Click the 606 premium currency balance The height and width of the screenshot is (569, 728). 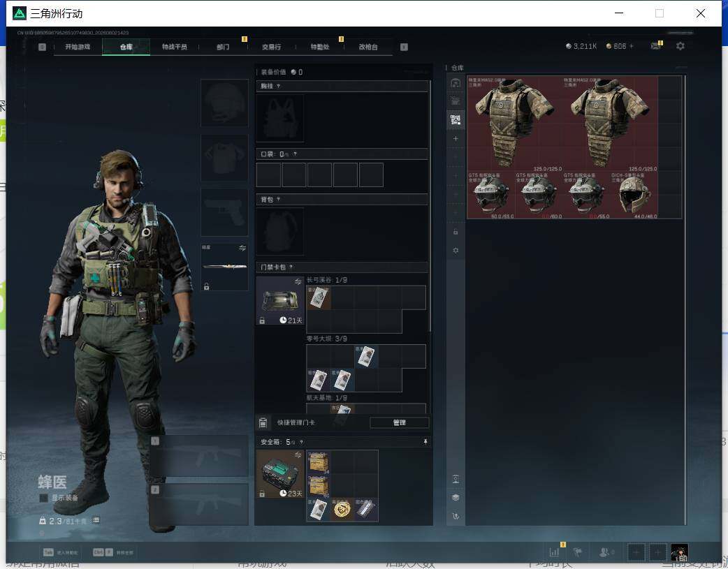(x=617, y=46)
